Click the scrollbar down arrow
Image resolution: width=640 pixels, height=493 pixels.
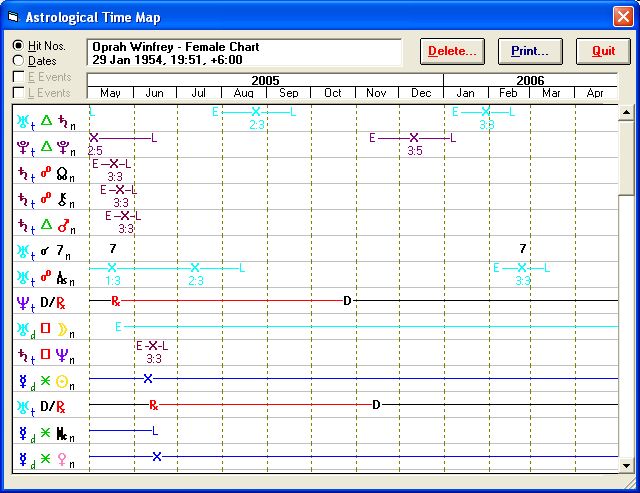(626, 465)
